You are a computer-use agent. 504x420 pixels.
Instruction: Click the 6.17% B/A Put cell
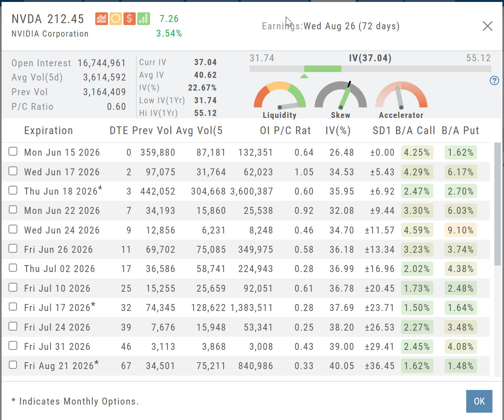(x=461, y=172)
